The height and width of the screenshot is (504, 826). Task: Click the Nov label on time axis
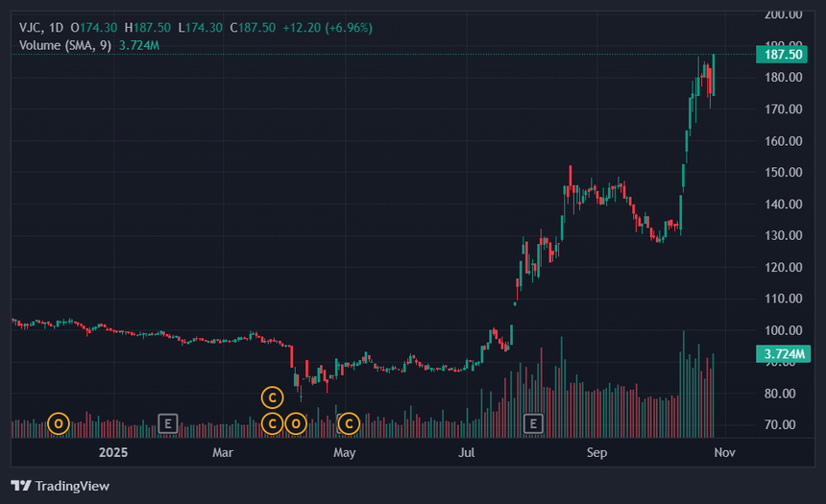coord(724,451)
